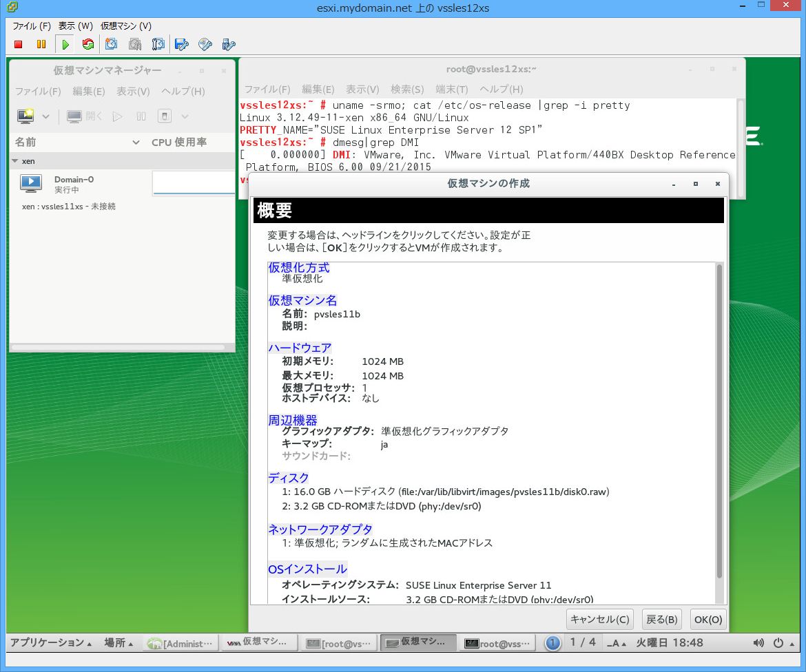Click the 火曜日 18:48 clock in the panel
The width and height of the screenshot is (806, 672).
(x=670, y=642)
